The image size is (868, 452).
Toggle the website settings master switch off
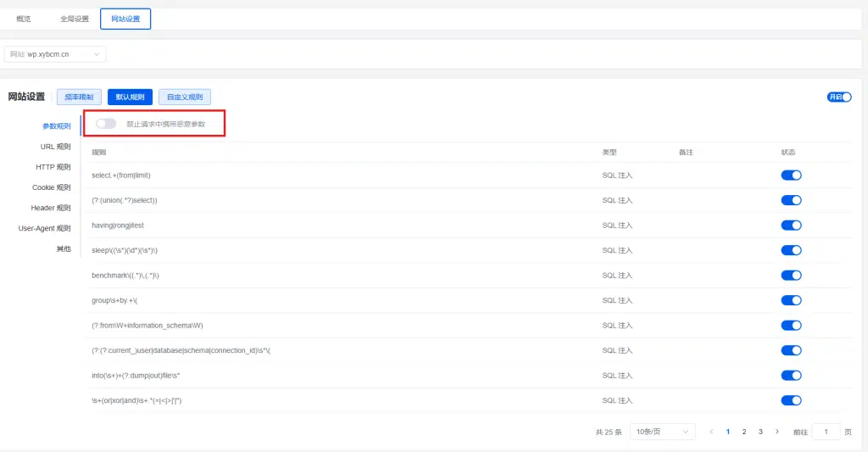click(x=839, y=97)
